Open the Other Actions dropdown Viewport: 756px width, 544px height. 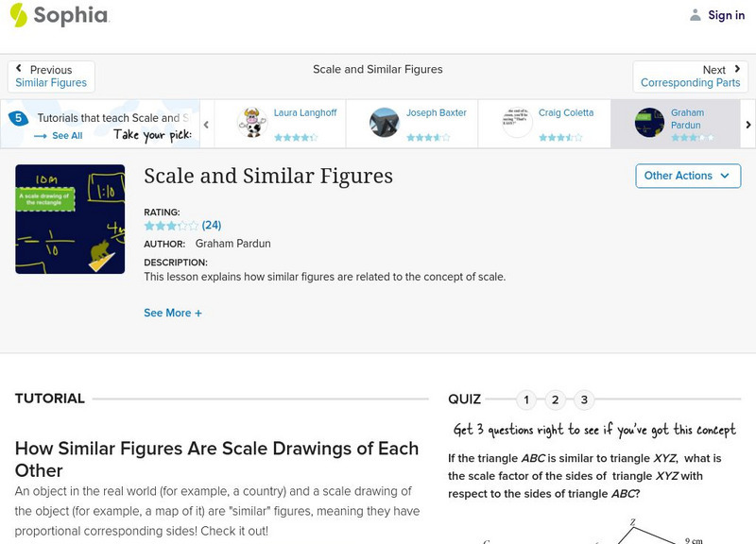(x=687, y=176)
